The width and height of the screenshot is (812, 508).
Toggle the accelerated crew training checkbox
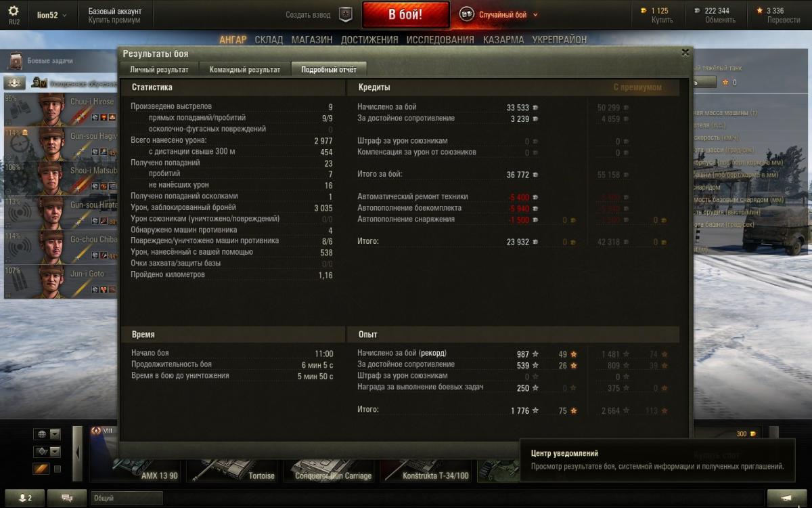[42, 84]
